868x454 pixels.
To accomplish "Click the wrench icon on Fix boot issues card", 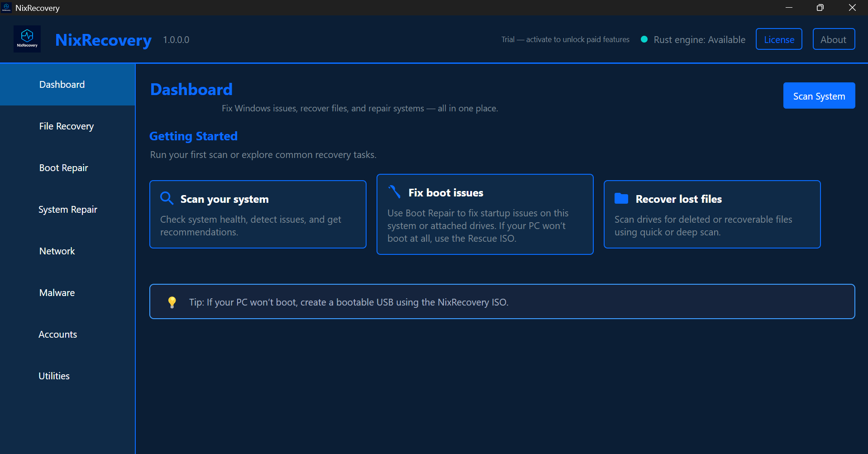I will [x=395, y=192].
